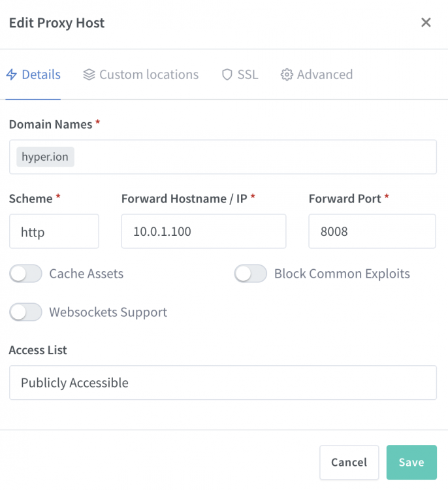Click the stacked layers Custom locations icon
Screen dimensions: 448x490
coord(89,74)
